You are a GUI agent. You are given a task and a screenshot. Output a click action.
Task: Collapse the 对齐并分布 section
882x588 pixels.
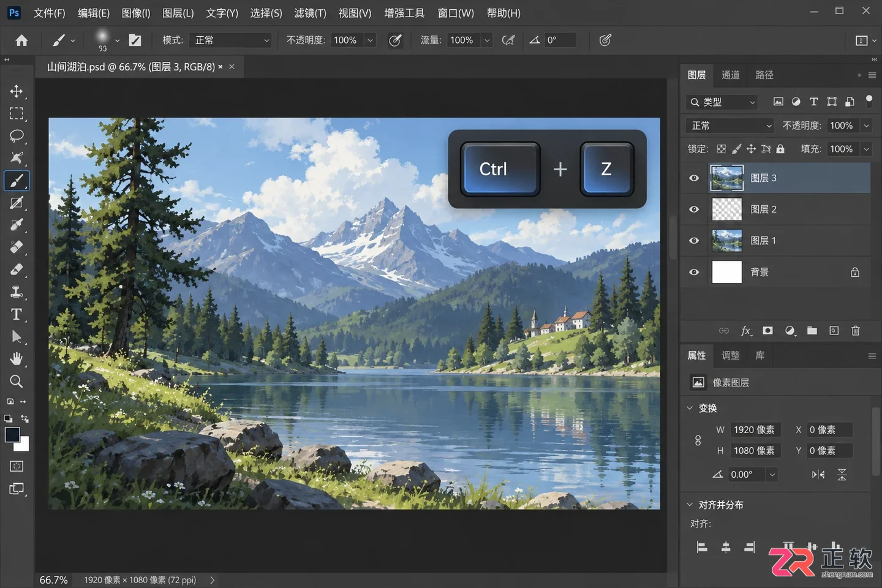pyautogui.click(x=690, y=505)
